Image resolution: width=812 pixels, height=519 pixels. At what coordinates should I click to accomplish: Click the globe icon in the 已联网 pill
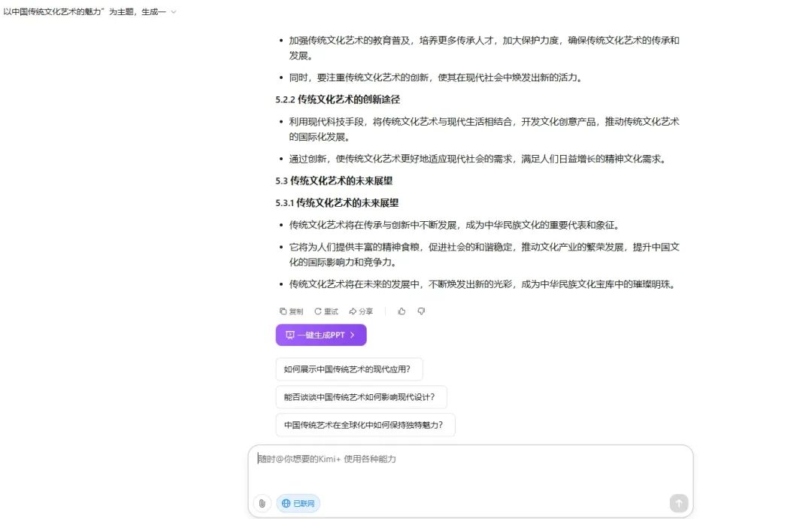(x=285, y=503)
